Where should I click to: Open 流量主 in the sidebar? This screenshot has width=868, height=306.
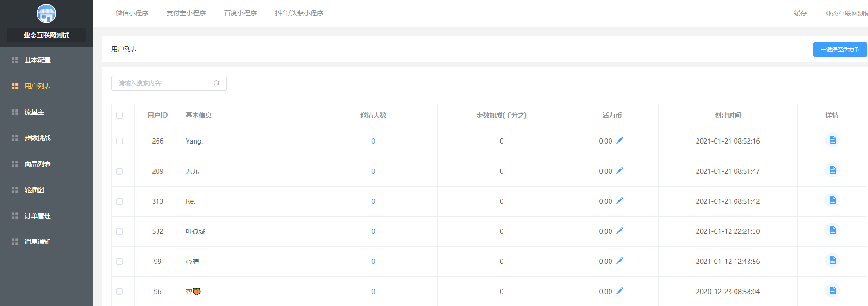pyautogui.click(x=46, y=112)
